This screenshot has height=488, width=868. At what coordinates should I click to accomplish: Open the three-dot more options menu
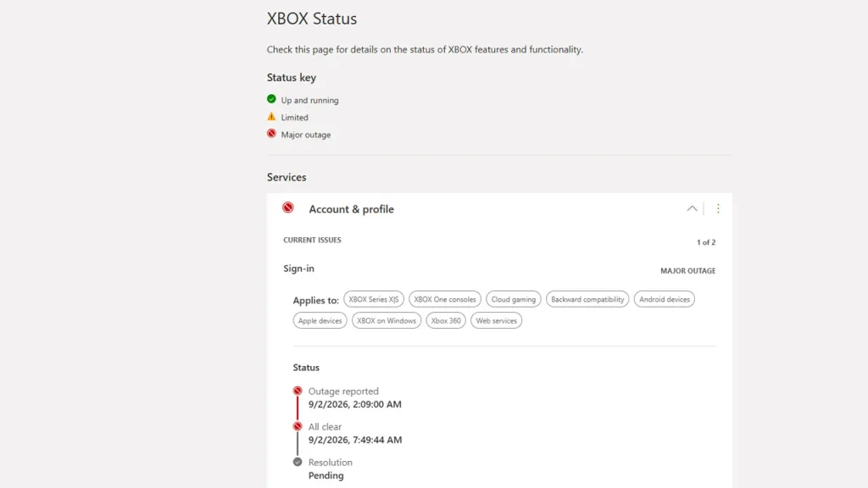(x=718, y=208)
